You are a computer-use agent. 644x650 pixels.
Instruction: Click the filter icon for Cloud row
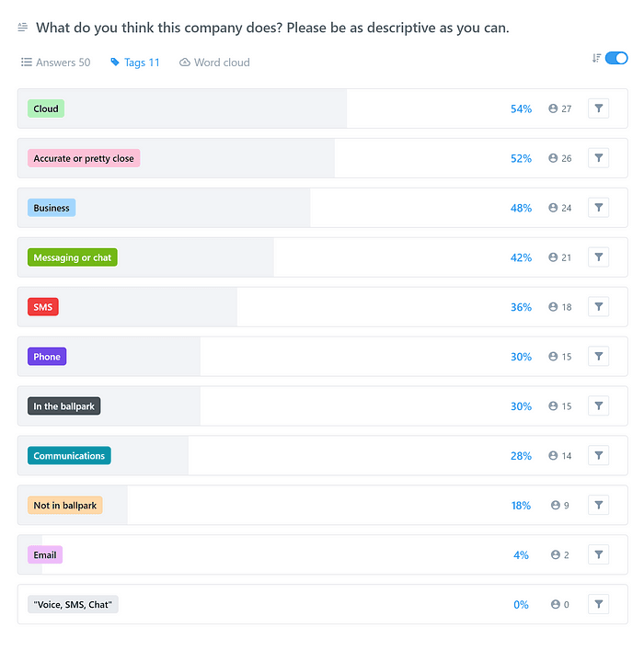click(x=598, y=108)
